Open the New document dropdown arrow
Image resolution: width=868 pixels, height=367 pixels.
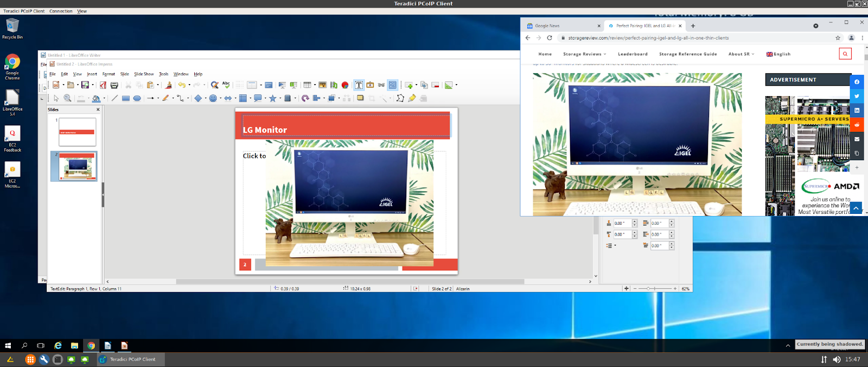[x=63, y=85]
